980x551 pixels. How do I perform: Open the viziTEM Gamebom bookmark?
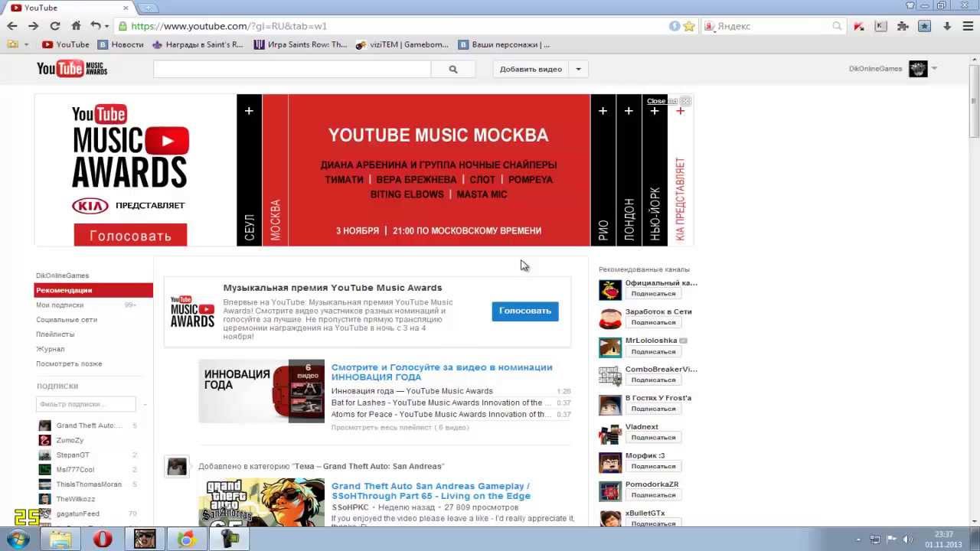pyautogui.click(x=403, y=44)
